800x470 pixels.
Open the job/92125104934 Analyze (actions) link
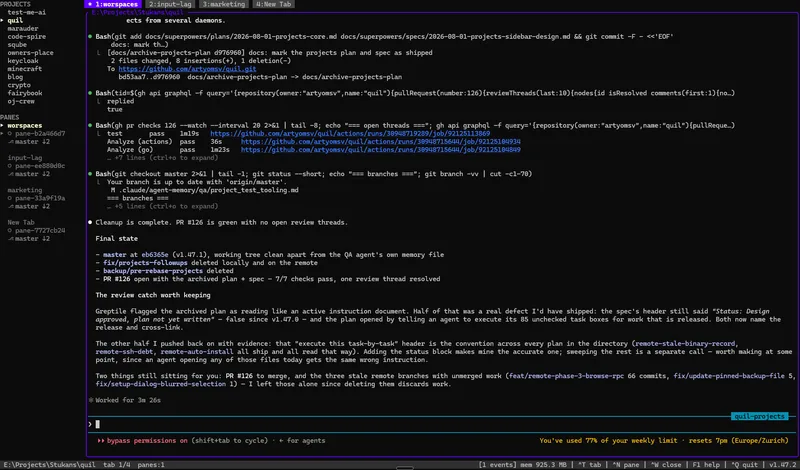[381, 142]
